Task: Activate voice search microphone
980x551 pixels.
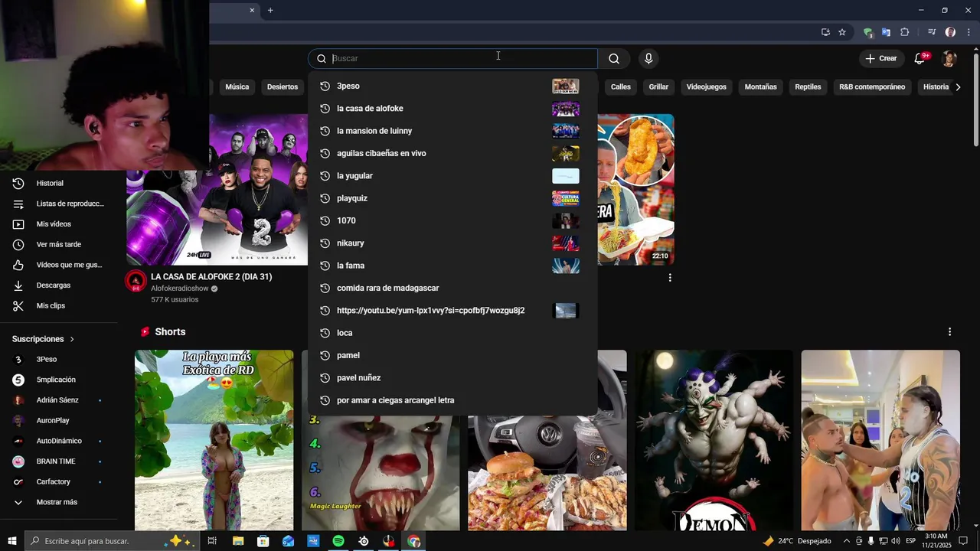Action: click(x=648, y=59)
